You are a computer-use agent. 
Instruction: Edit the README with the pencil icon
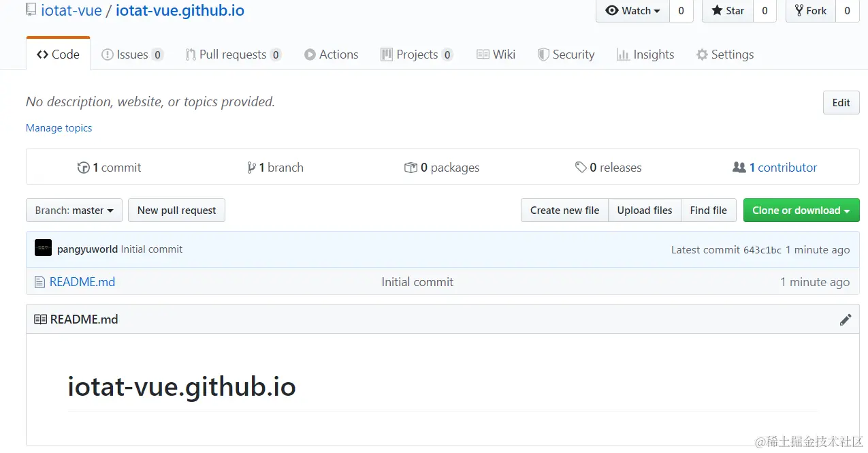point(846,319)
